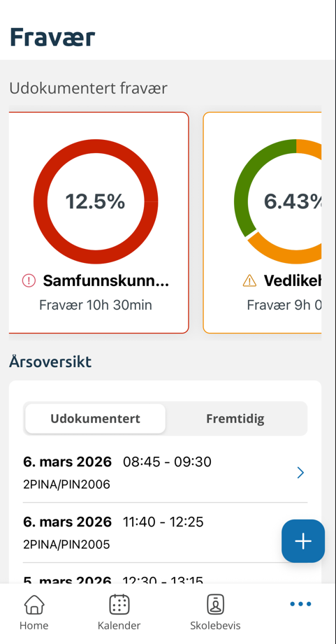Expand the 08:45 - 09:30 entry chevron

300,473
